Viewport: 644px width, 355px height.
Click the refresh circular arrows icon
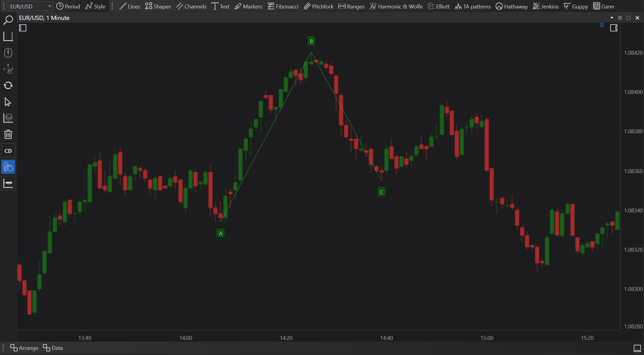pos(8,86)
